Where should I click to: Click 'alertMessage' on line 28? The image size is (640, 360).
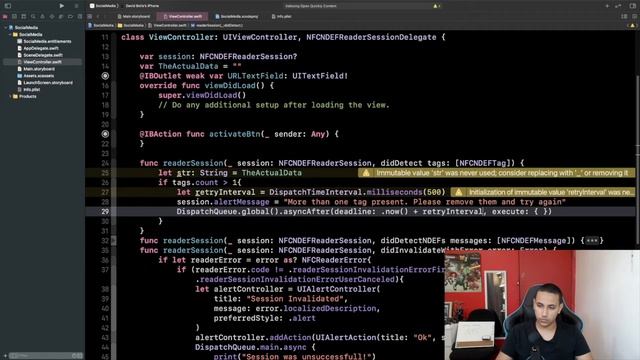(x=242, y=202)
